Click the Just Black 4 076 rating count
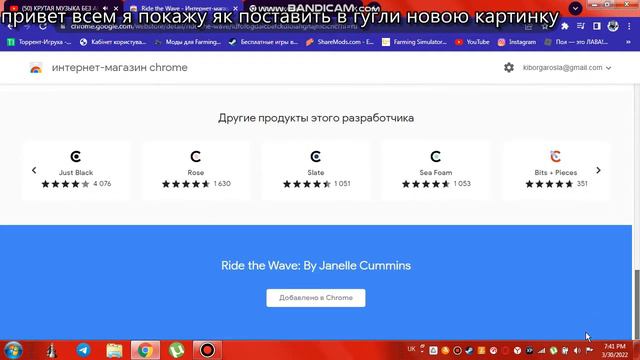Viewport: 640px width, 360px height. click(x=102, y=184)
